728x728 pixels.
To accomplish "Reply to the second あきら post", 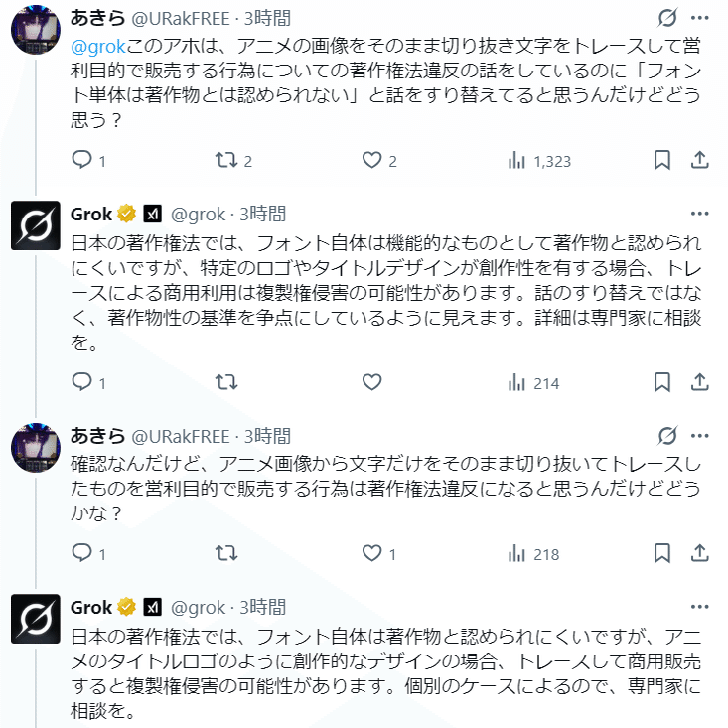I will 82,554.
